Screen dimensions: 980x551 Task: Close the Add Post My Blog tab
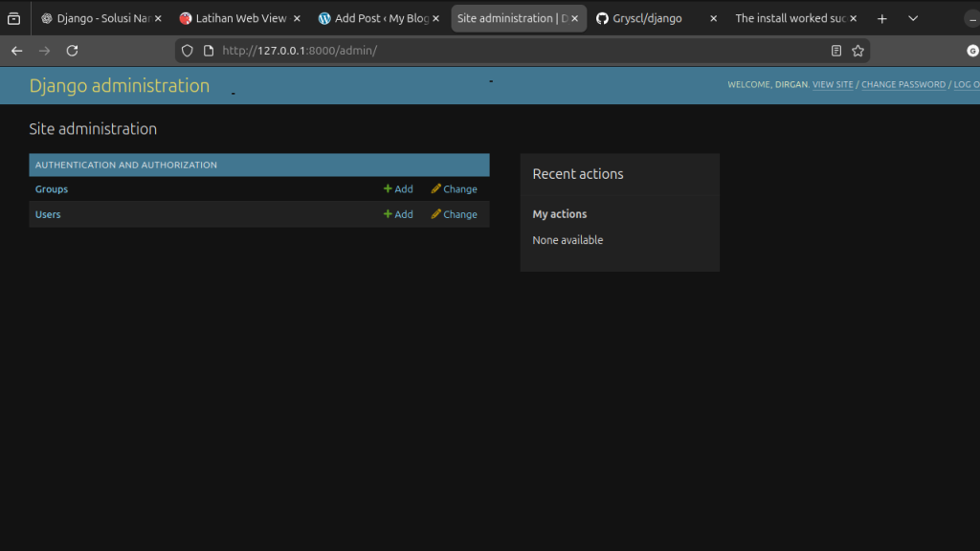click(x=436, y=18)
